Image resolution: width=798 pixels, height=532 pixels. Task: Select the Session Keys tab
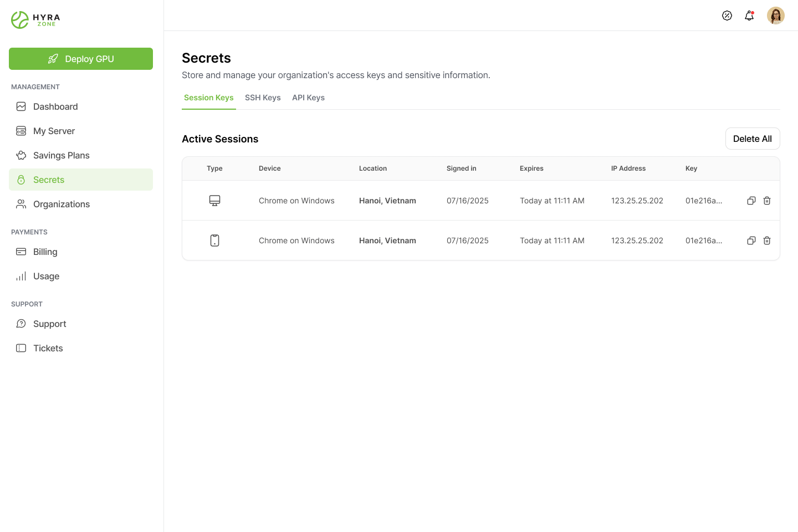[x=209, y=98]
